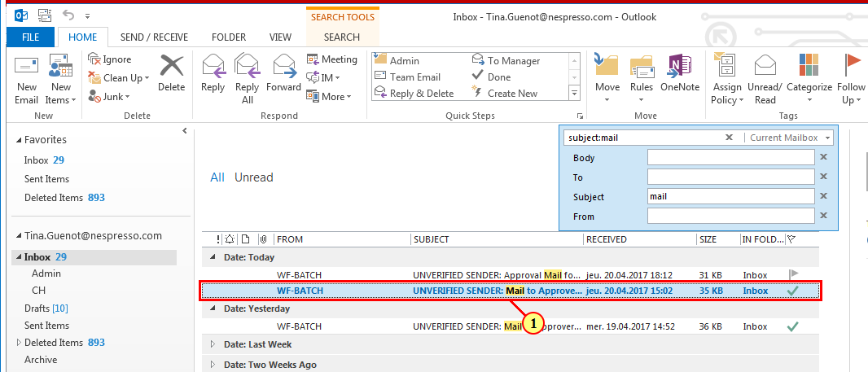Open the Move folder menu
This screenshot has height=372, width=868.
[x=607, y=79]
